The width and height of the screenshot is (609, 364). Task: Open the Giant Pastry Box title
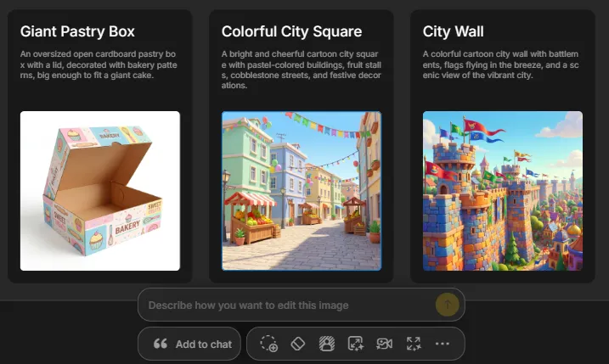tap(77, 31)
